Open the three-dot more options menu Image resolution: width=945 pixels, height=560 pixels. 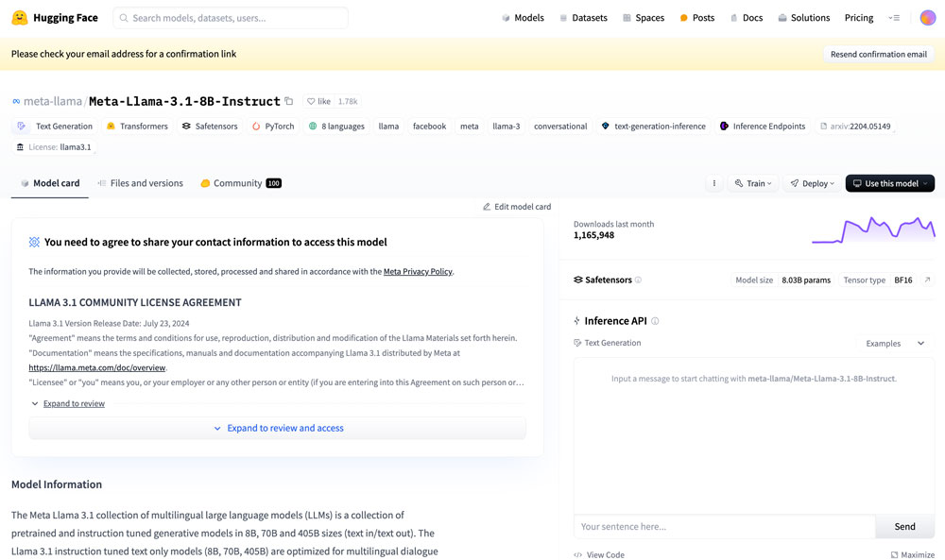(713, 183)
